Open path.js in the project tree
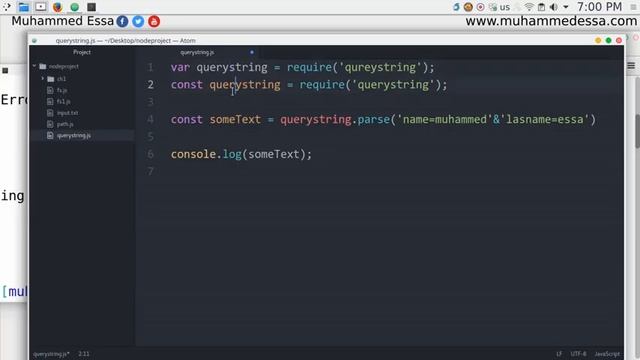 point(65,124)
